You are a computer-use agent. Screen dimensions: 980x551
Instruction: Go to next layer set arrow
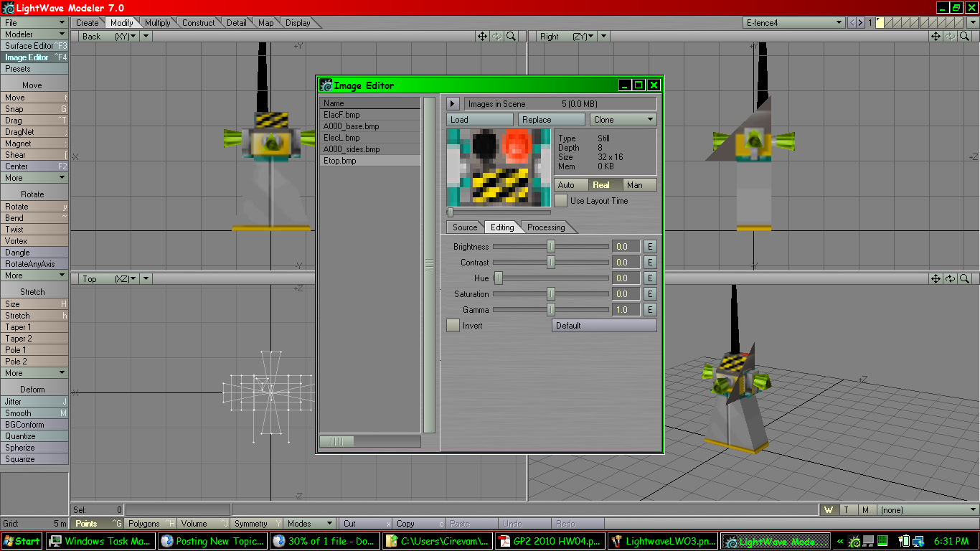860,23
